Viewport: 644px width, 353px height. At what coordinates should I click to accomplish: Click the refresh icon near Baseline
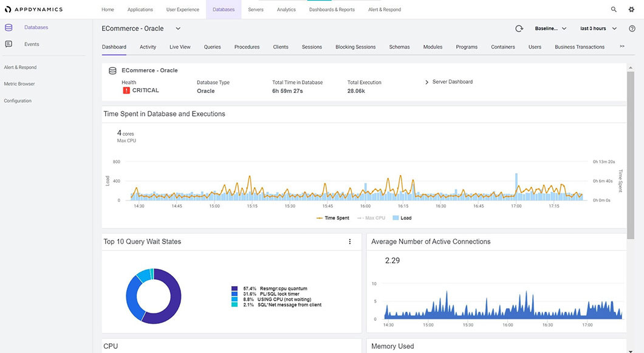tap(519, 29)
